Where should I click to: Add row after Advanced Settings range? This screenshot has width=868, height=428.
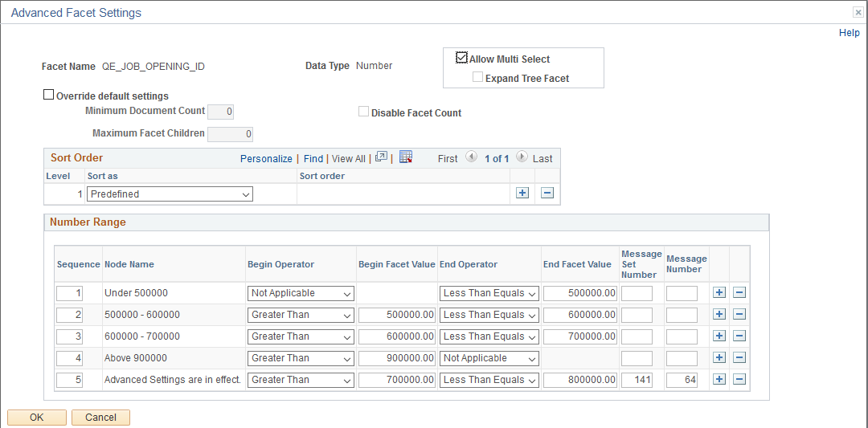coord(719,379)
